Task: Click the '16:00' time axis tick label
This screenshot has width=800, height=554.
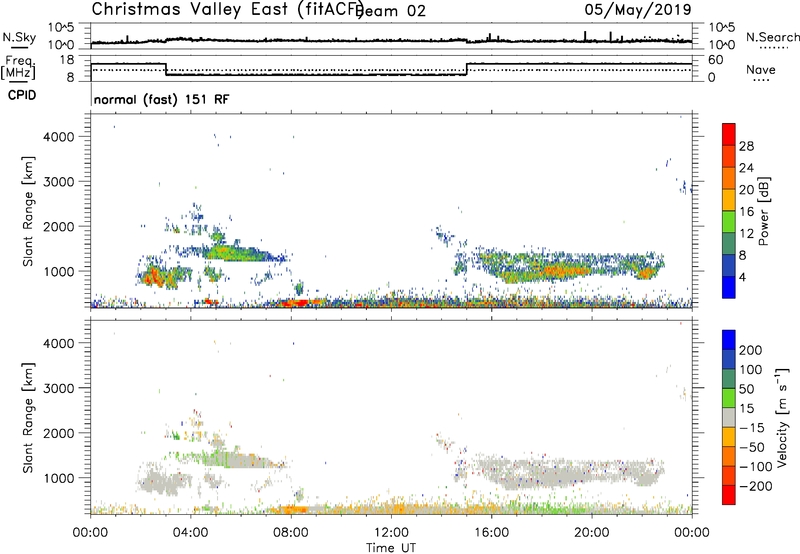Action: (x=491, y=533)
